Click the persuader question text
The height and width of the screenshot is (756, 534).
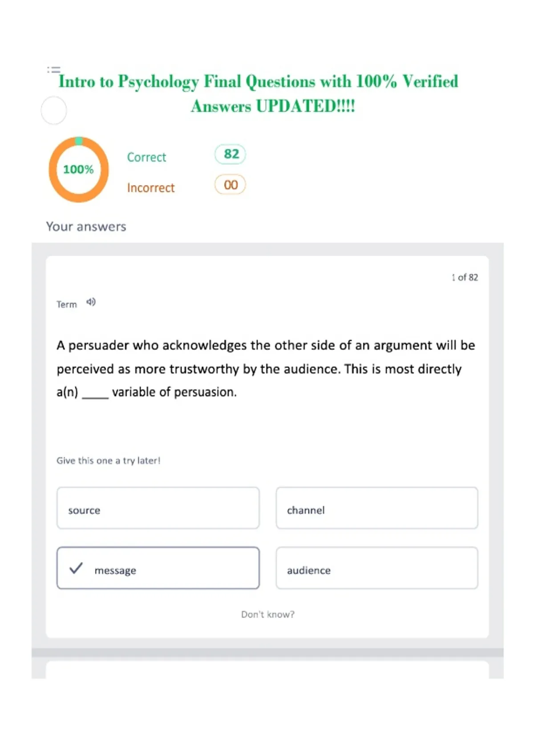(x=266, y=369)
